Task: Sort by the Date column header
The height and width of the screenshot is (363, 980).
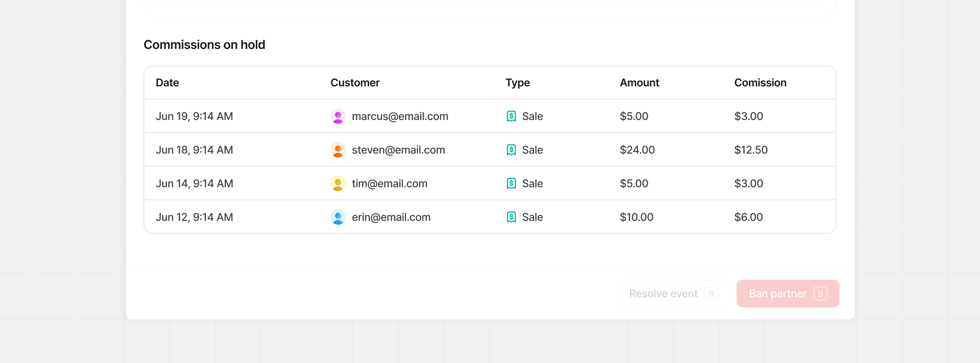Action: [x=167, y=83]
